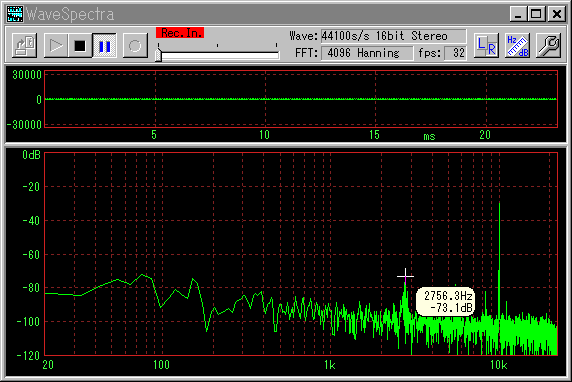572x382 pixels.
Task: Open the Hz/dB measurement ruler icon
Action: pyautogui.click(x=517, y=46)
